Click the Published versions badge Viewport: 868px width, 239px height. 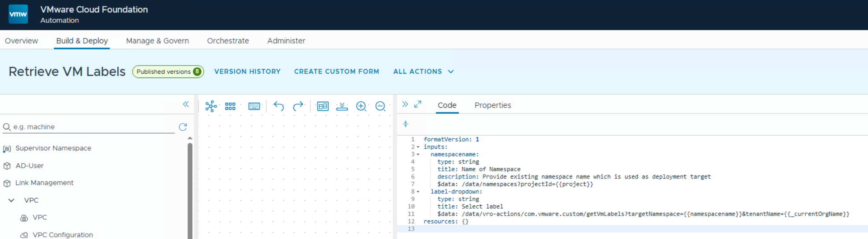pos(168,72)
